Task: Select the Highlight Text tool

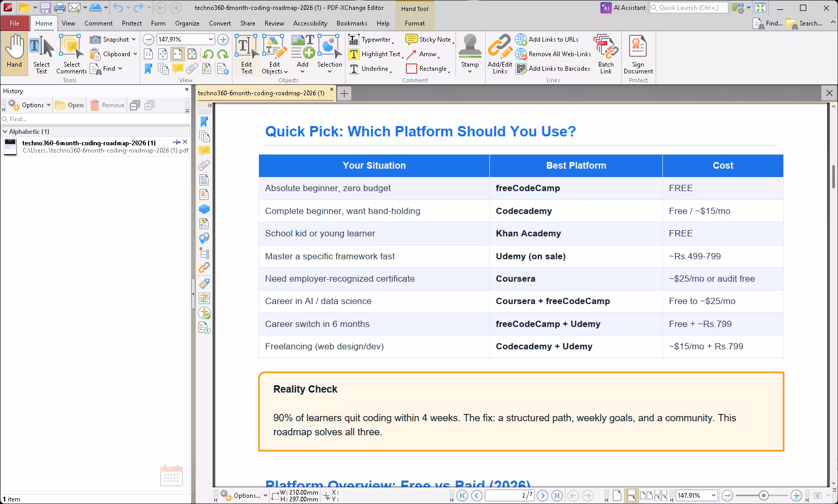Action: click(x=376, y=54)
